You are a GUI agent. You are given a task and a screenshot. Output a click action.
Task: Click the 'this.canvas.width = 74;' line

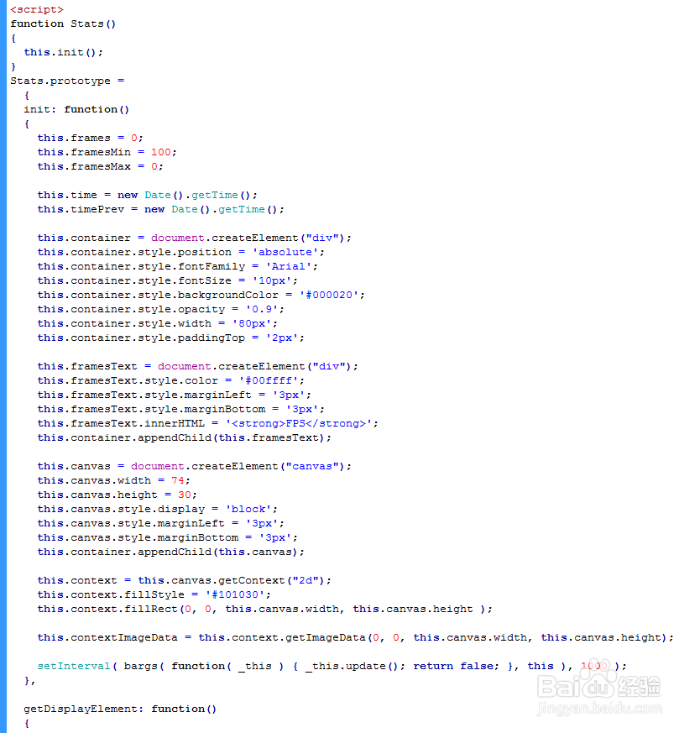(113, 480)
